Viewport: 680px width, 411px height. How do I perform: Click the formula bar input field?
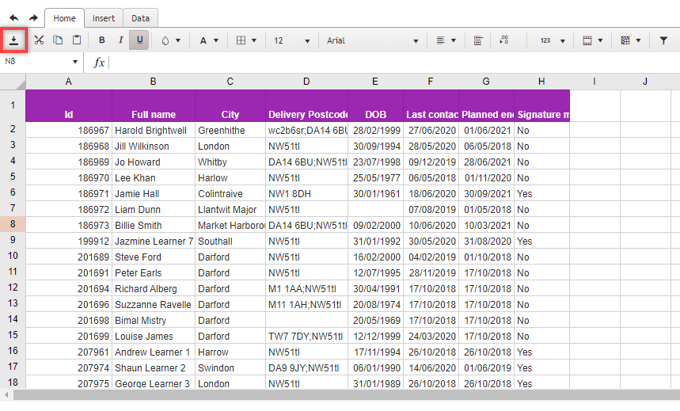click(394, 62)
